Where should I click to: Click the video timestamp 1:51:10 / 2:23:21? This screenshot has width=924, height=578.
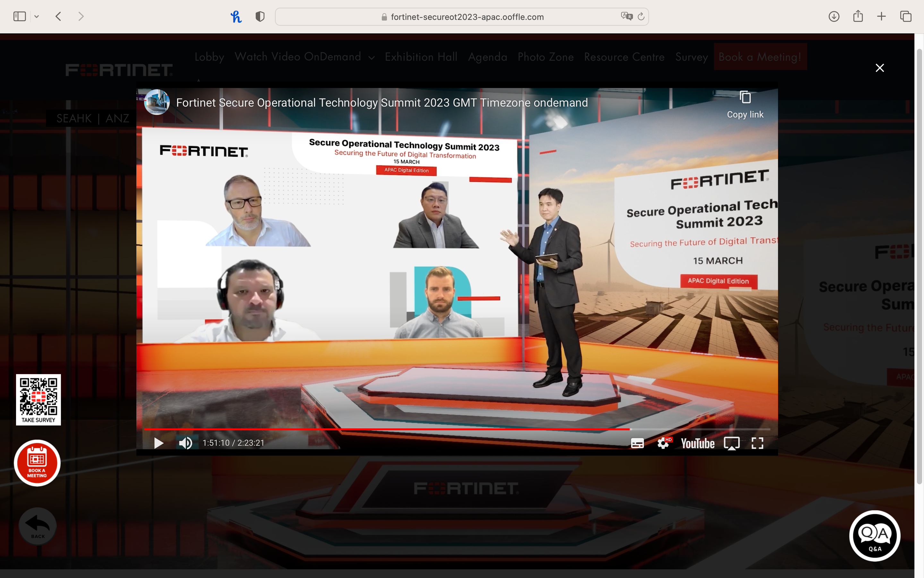pyautogui.click(x=233, y=443)
